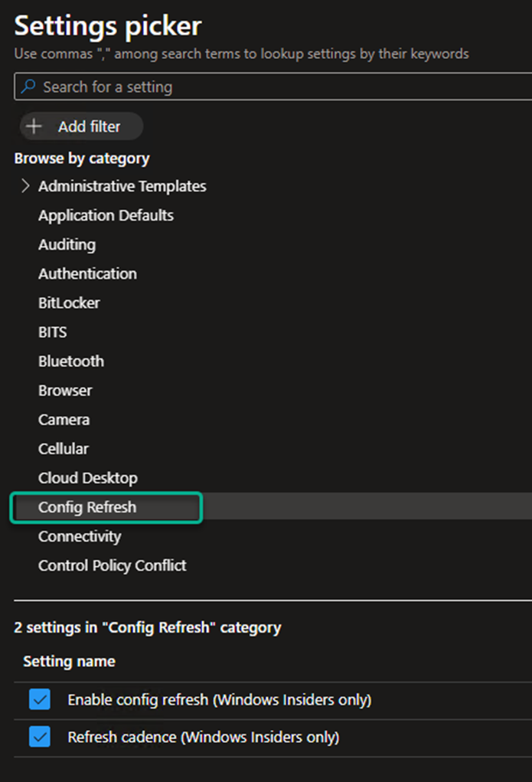Open the BITS category
This screenshot has width=532, height=782.
pyautogui.click(x=52, y=332)
